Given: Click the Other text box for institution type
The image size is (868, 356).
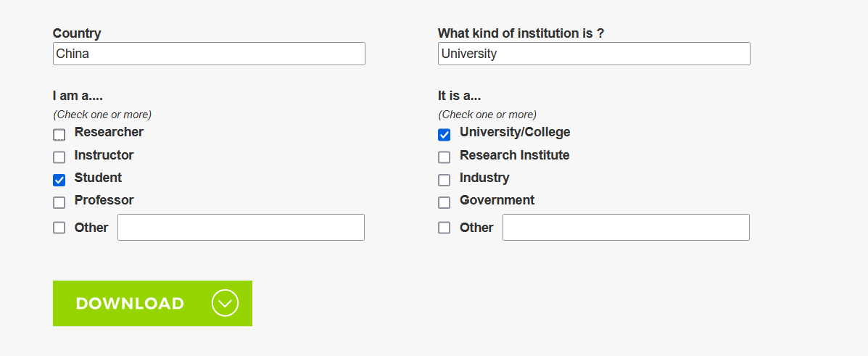Looking at the screenshot, I should coord(626,228).
